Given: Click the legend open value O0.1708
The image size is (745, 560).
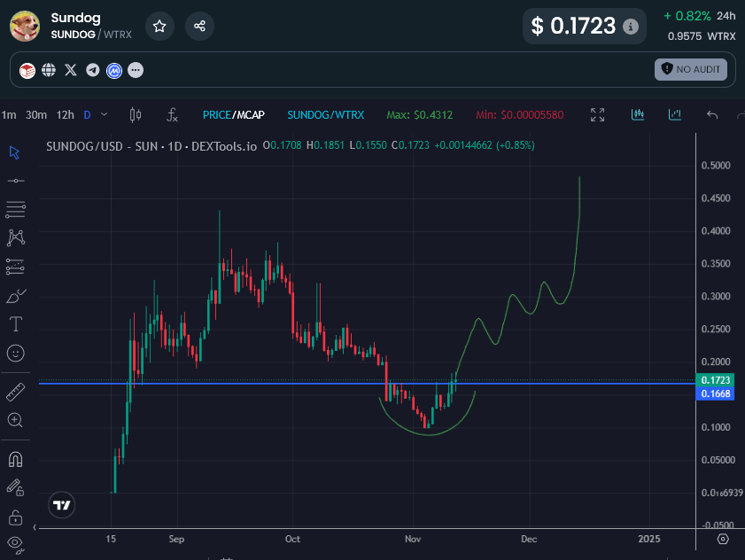Looking at the screenshot, I should pos(283,145).
